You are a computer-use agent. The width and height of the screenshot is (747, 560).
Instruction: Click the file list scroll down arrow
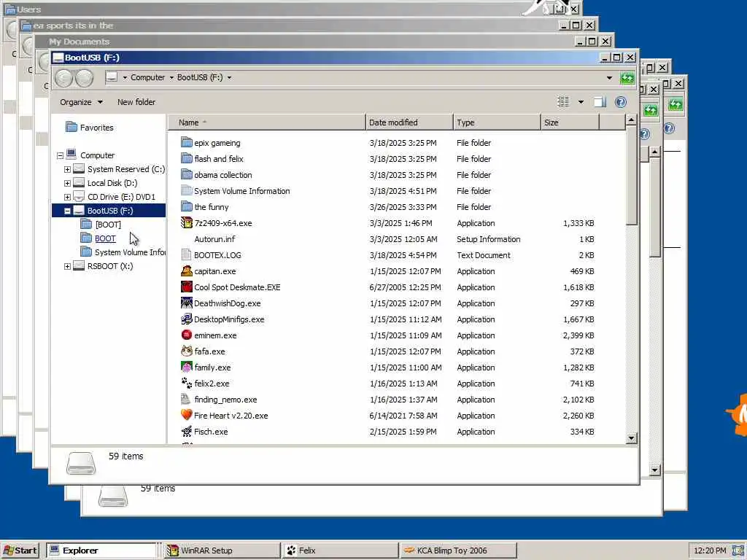pos(631,438)
